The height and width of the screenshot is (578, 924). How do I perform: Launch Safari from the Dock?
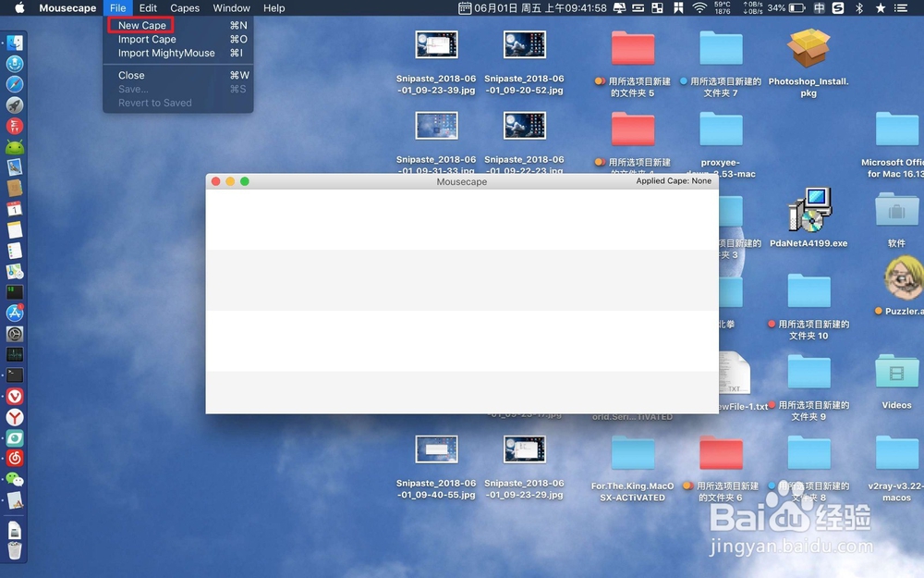[15, 84]
